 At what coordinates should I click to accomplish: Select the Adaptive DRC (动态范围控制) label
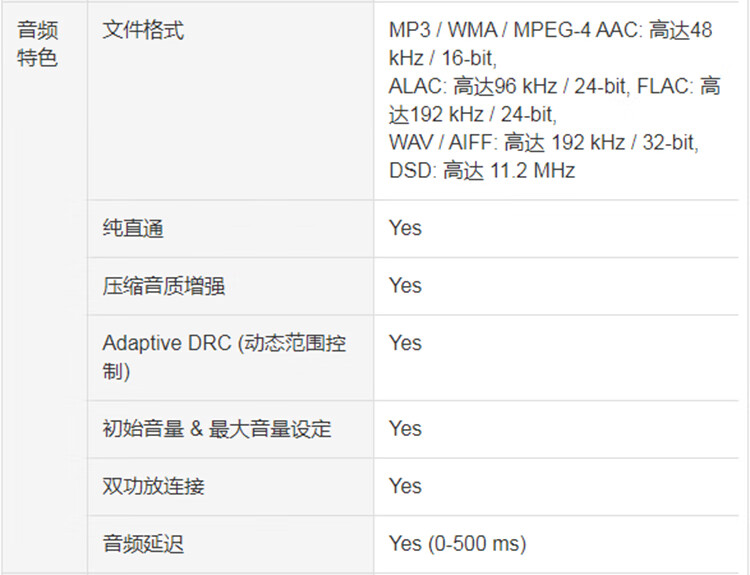(x=224, y=357)
